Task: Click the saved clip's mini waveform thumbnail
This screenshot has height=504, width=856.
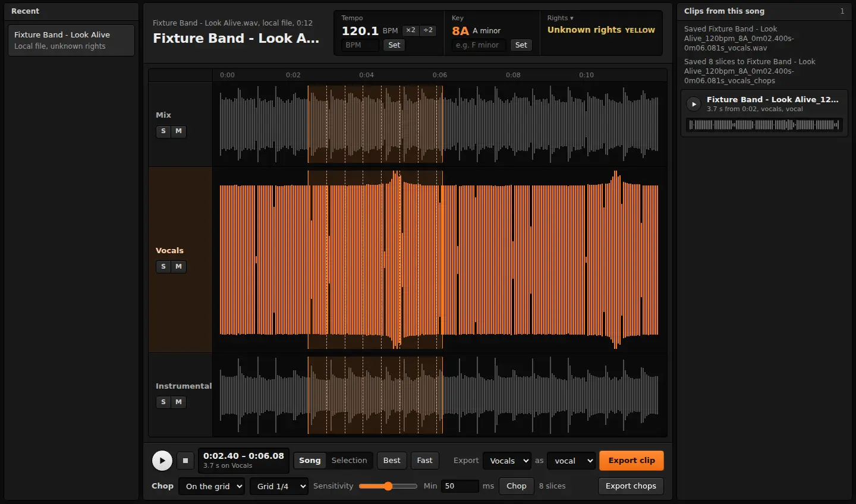Action: (x=764, y=125)
